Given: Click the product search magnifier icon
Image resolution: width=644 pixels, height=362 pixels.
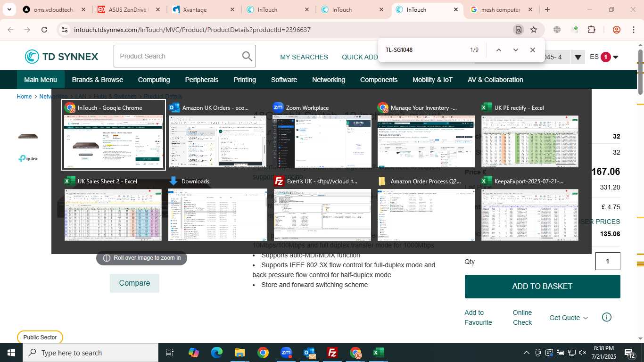Looking at the screenshot, I should 247,56.
